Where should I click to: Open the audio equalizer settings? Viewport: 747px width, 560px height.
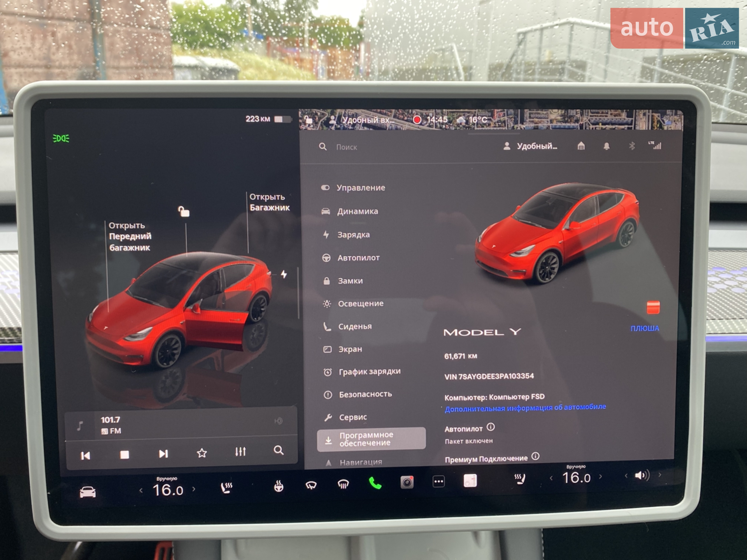click(x=240, y=451)
